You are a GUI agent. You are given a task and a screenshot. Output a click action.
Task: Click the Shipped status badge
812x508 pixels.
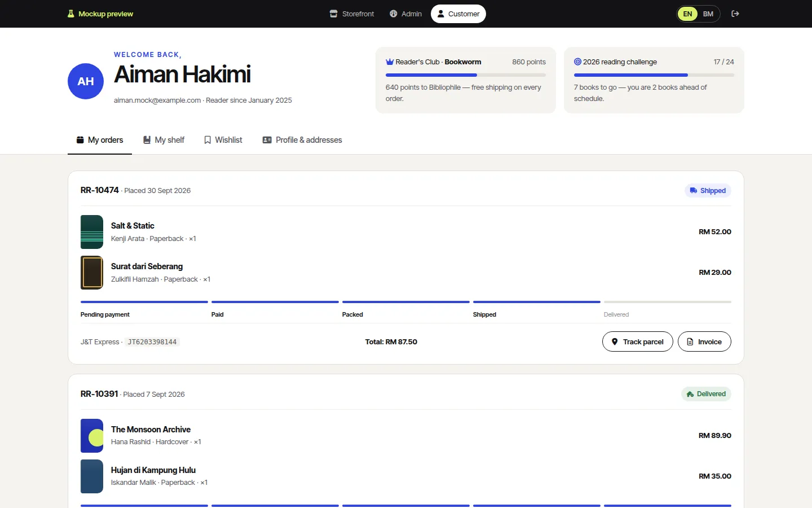click(x=708, y=191)
